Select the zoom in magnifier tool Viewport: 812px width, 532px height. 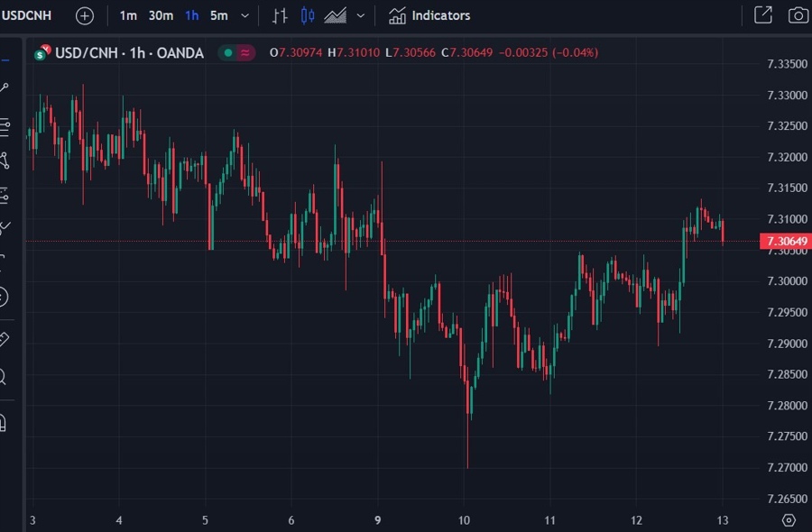click(3, 377)
